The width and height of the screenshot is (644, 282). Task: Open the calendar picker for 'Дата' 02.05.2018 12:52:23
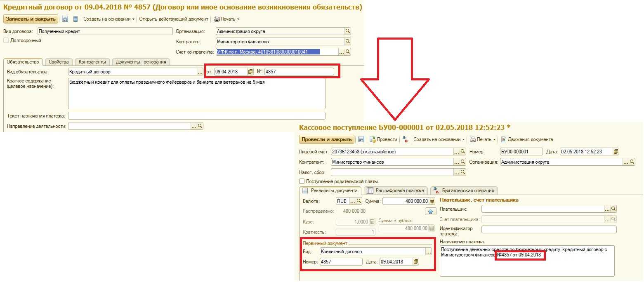click(616, 152)
